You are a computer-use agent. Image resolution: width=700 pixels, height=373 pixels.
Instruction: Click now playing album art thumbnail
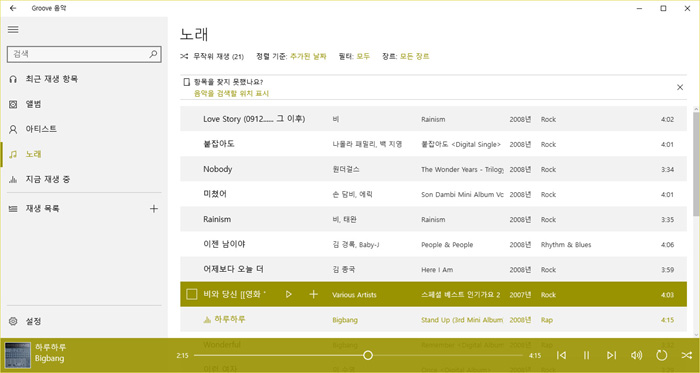tap(18, 355)
